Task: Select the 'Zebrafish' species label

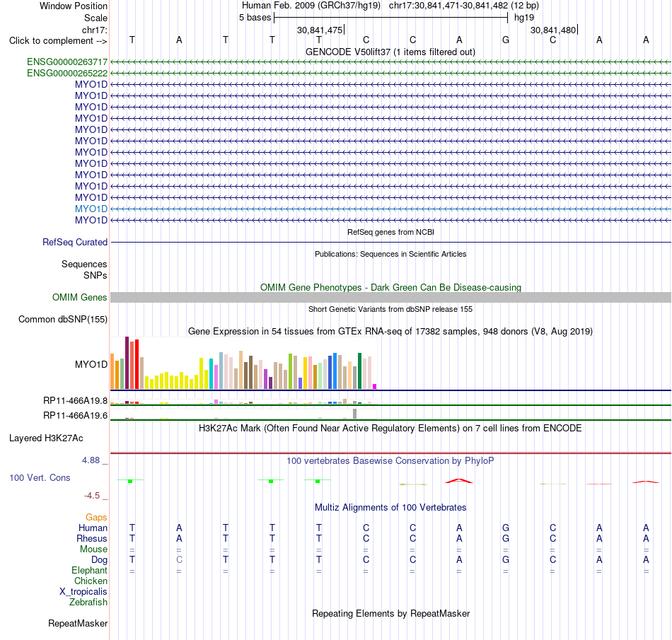Action: point(88,602)
